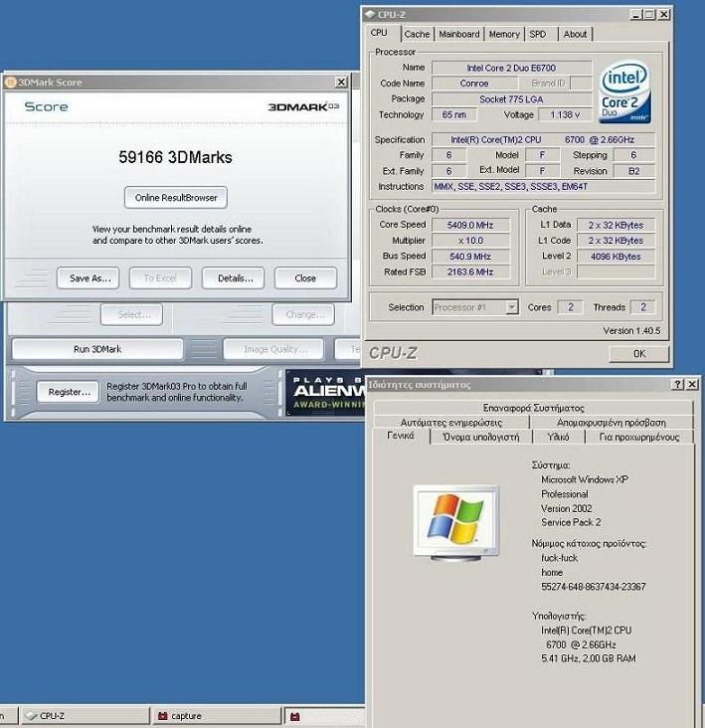Click the Online ResultBrowser button

tap(176, 198)
